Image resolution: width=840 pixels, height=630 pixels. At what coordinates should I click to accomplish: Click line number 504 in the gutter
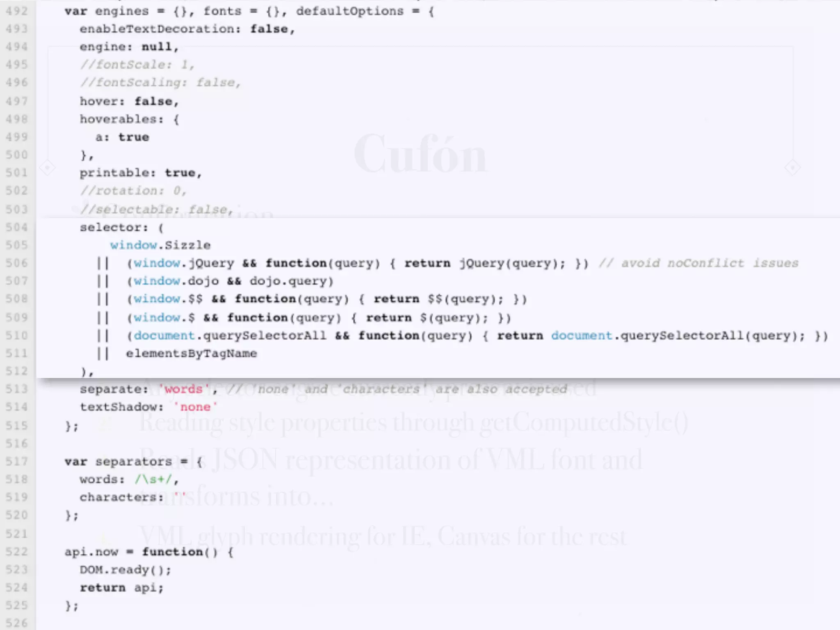[17, 227]
